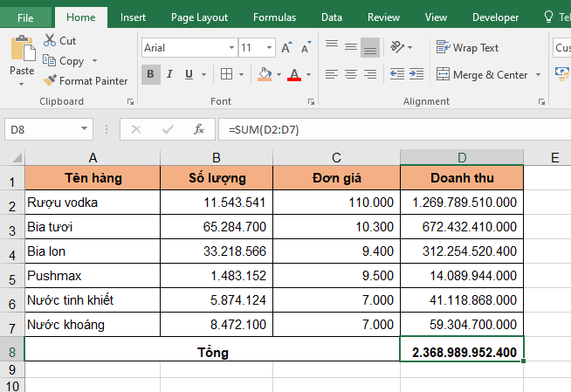Open the Borders button icon
Screen dimensions: 571x392
coord(227,75)
